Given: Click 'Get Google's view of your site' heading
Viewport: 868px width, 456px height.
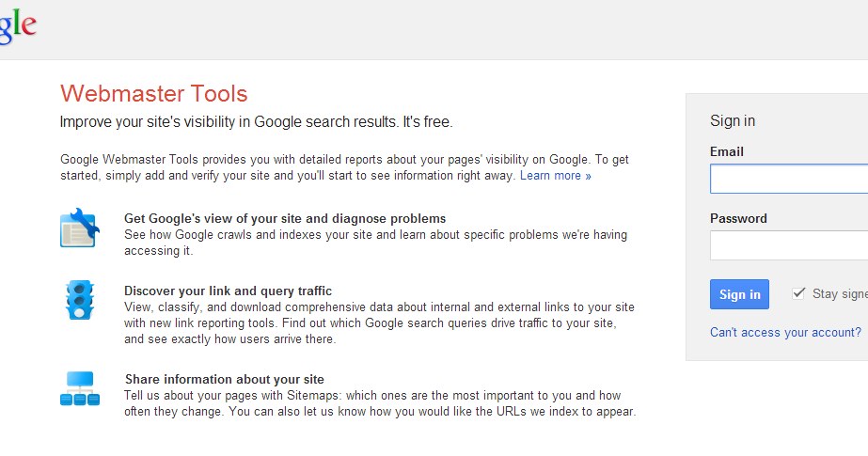Looking at the screenshot, I should coord(285,218).
